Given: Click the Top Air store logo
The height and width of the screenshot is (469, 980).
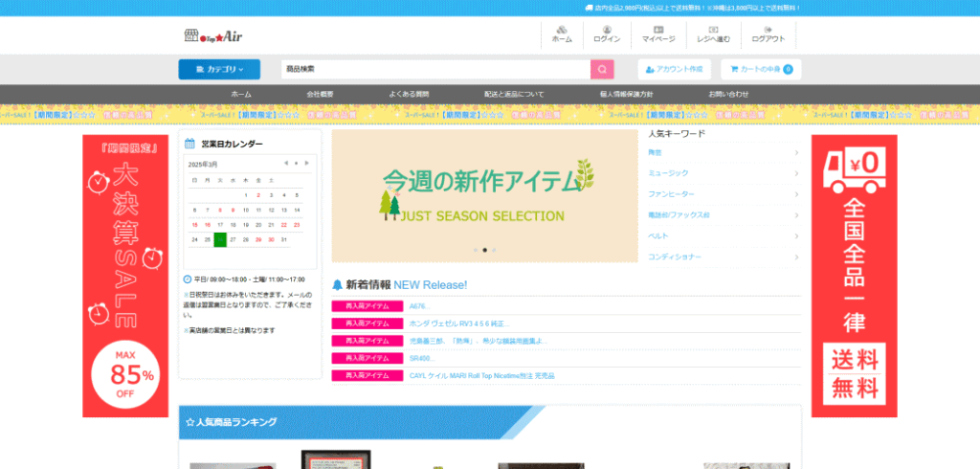Looking at the screenshot, I should click(208, 35).
